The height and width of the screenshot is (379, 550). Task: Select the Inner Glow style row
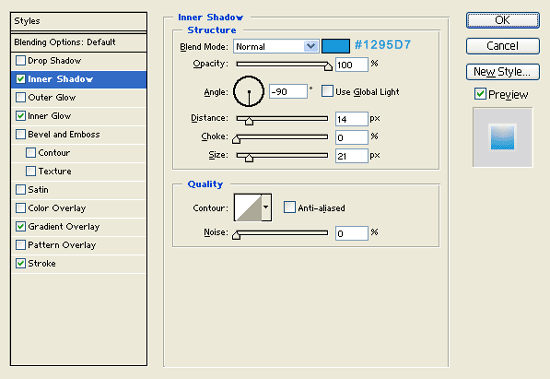pos(79,116)
